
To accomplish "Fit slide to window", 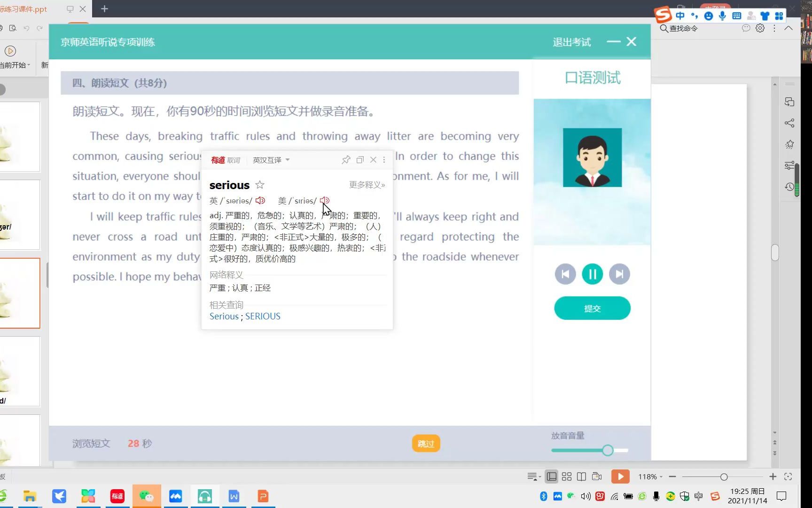I will point(788,476).
